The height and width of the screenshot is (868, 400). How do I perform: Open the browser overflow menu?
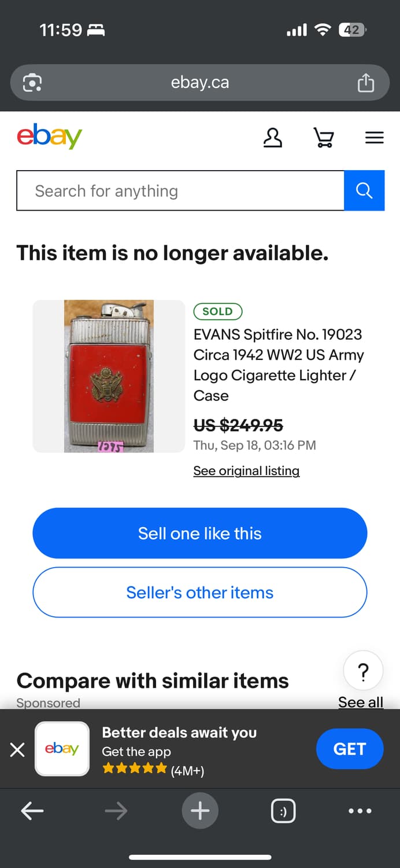pyautogui.click(x=360, y=811)
